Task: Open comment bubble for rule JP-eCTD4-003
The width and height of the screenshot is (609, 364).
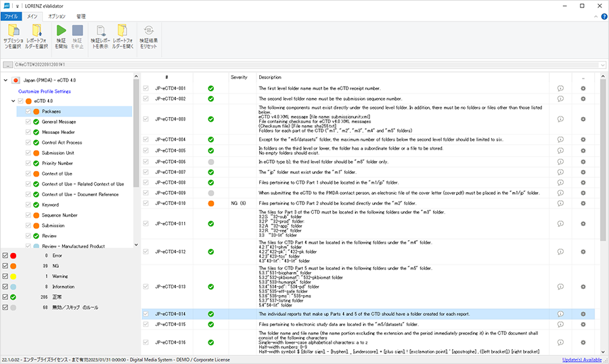Action: pos(560,119)
